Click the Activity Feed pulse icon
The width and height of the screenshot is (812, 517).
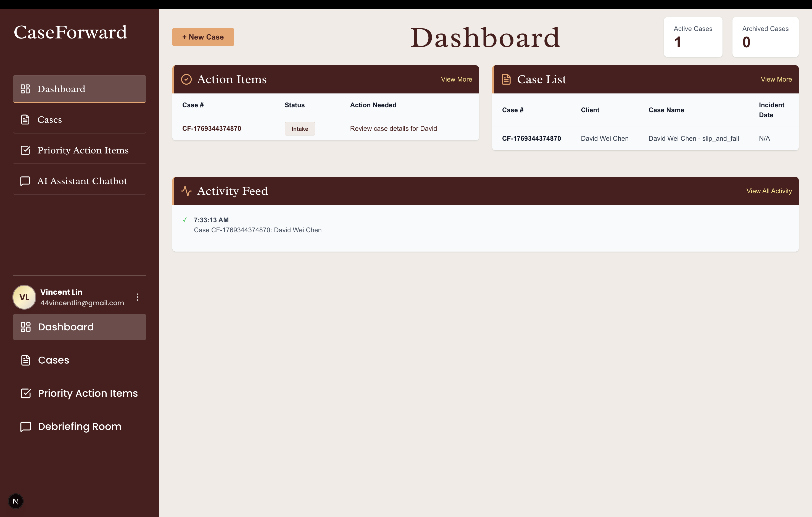(x=186, y=191)
